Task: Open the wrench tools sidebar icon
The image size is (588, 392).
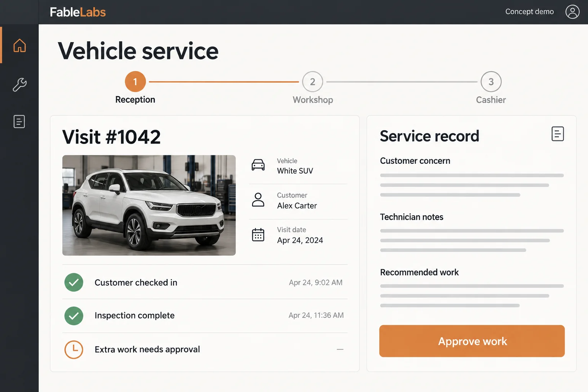Action: 20,85
